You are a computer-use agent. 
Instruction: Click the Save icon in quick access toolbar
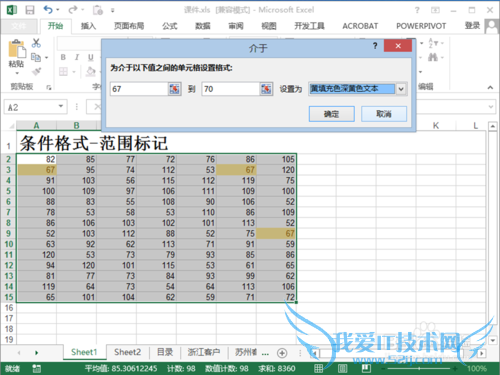30,10
